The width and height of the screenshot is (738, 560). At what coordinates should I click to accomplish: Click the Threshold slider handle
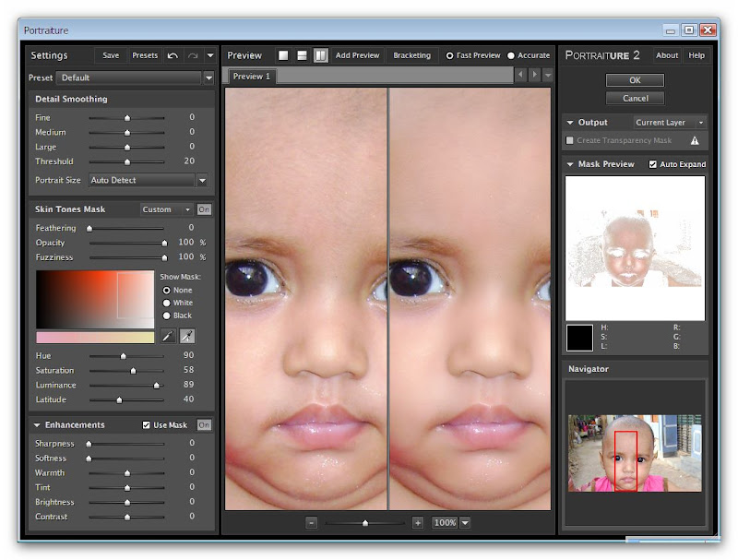[127, 161]
